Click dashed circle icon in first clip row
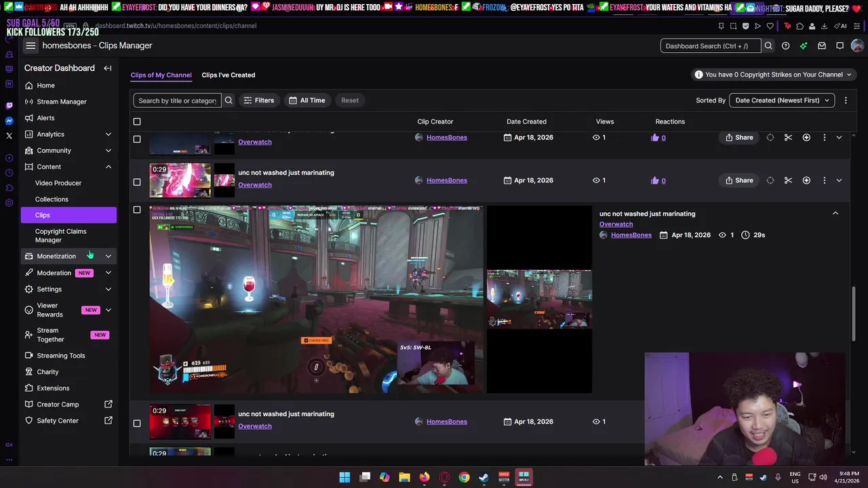This screenshot has height=488, width=868. (x=770, y=138)
